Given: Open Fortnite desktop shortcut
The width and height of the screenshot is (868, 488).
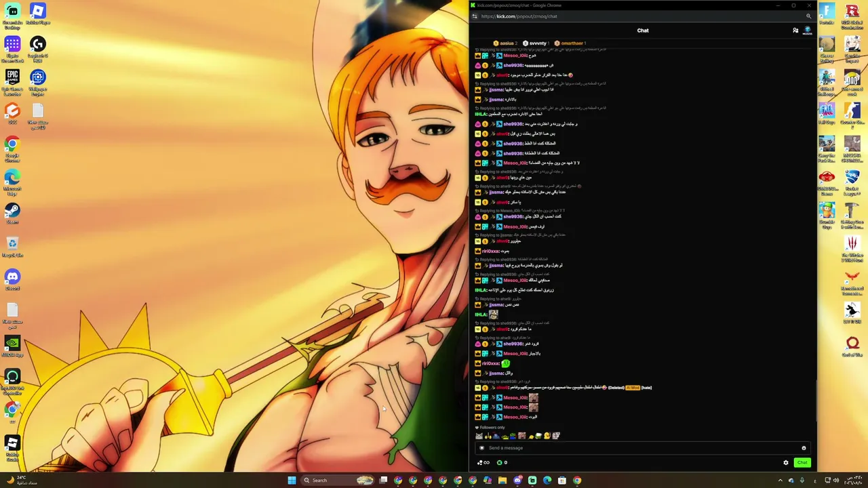Looking at the screenshot, I should (827, 14).
